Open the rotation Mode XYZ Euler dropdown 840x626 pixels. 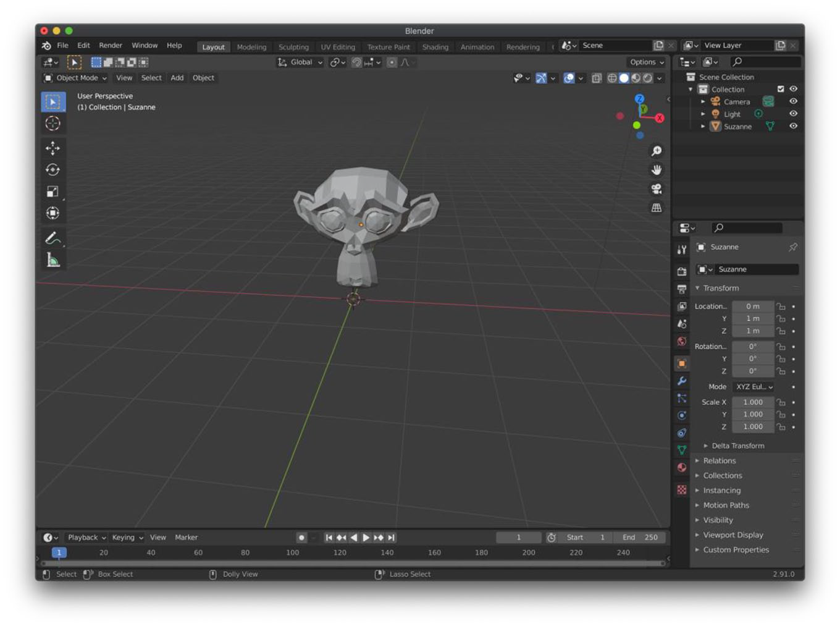pos(754,387)
